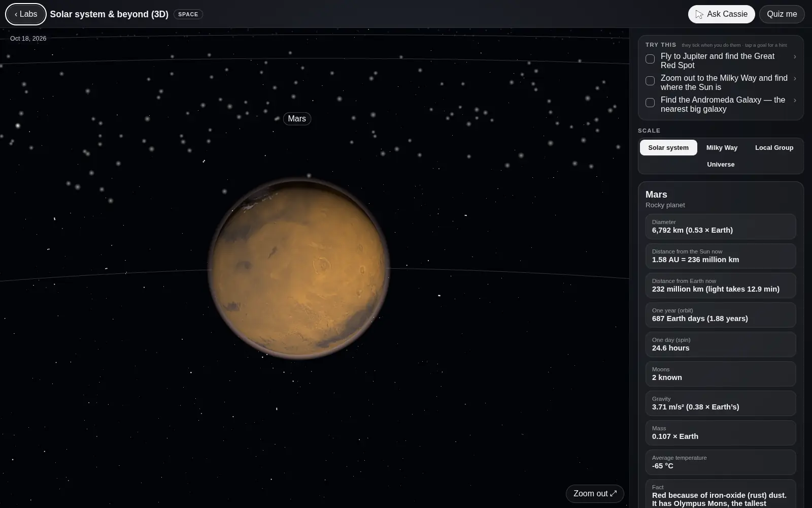Viewport: 812px width, 508px height.
Task: Expand hint for Milky Way Sun goal
Action: coord(795,79)
